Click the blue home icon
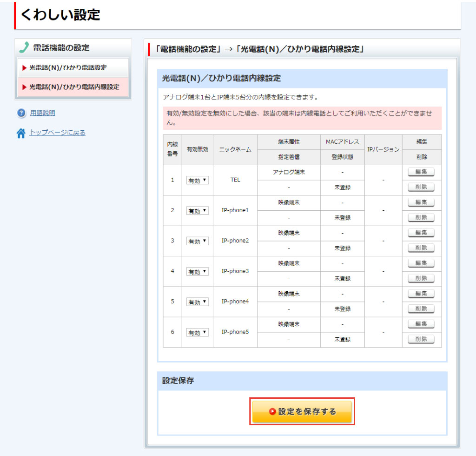The image size is (476, 456). [21, 133]
